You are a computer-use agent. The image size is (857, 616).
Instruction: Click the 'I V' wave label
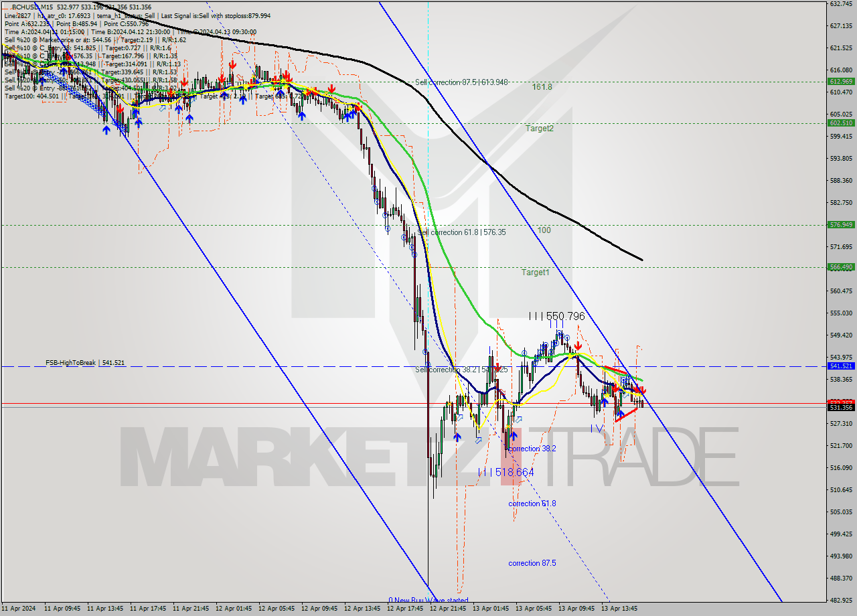coord(598,429)
